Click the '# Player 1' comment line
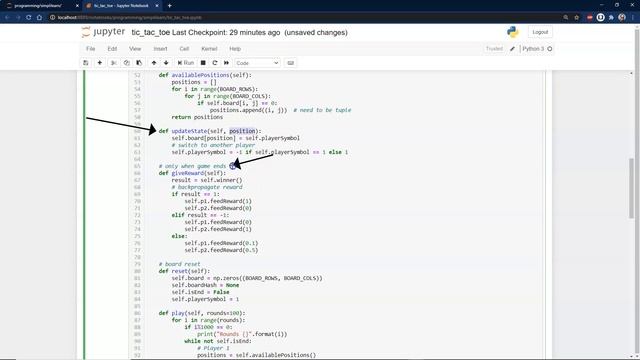 coord(213,348)
